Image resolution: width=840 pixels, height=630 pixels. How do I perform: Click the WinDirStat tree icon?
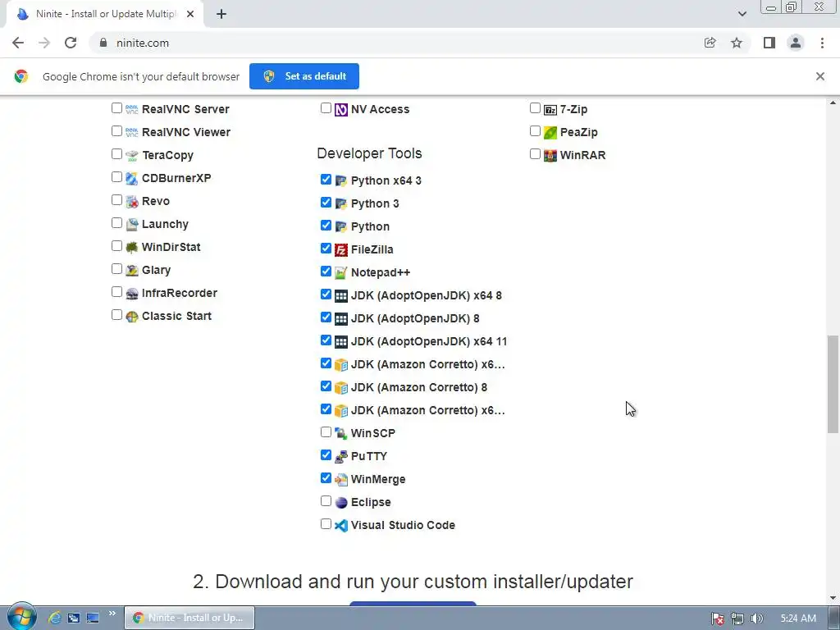tap(132, 248)
